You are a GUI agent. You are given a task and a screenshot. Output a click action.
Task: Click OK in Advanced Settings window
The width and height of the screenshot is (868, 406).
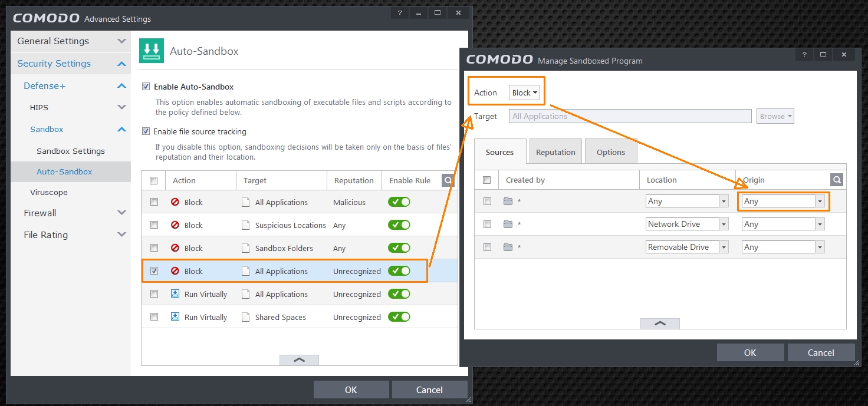(x=351, y=390)
